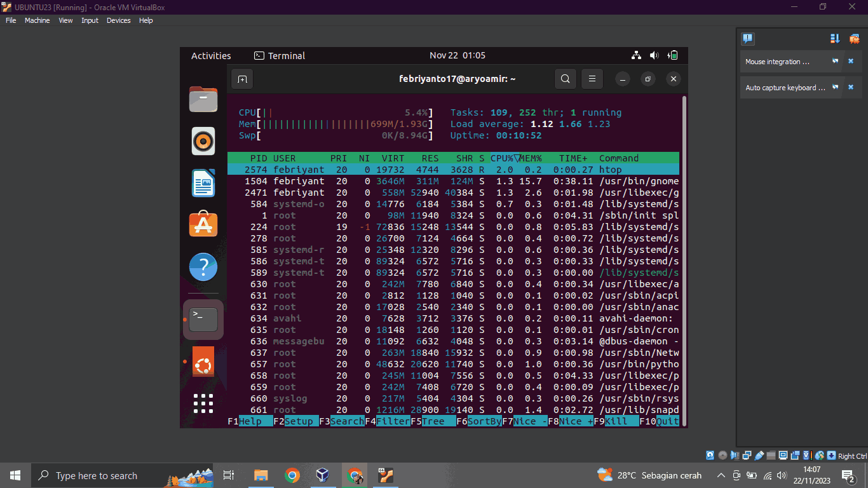This screenshot has height=488, width=868.
Task: Open the Ubuntu installer dock icon
Action: pyautogui.click(x=203, y=362)
